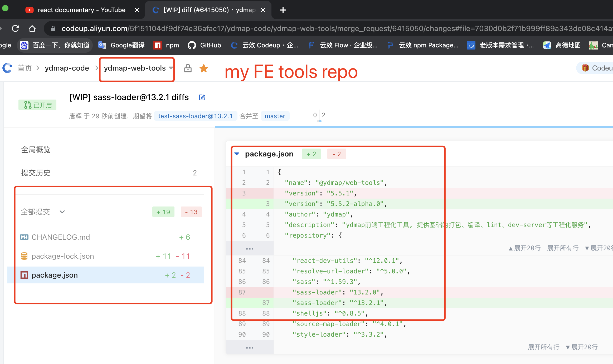The height and width of the screenshot is (364, 613).
Task: Open a new browser tab with plus
Action: (x=283, y=10)
